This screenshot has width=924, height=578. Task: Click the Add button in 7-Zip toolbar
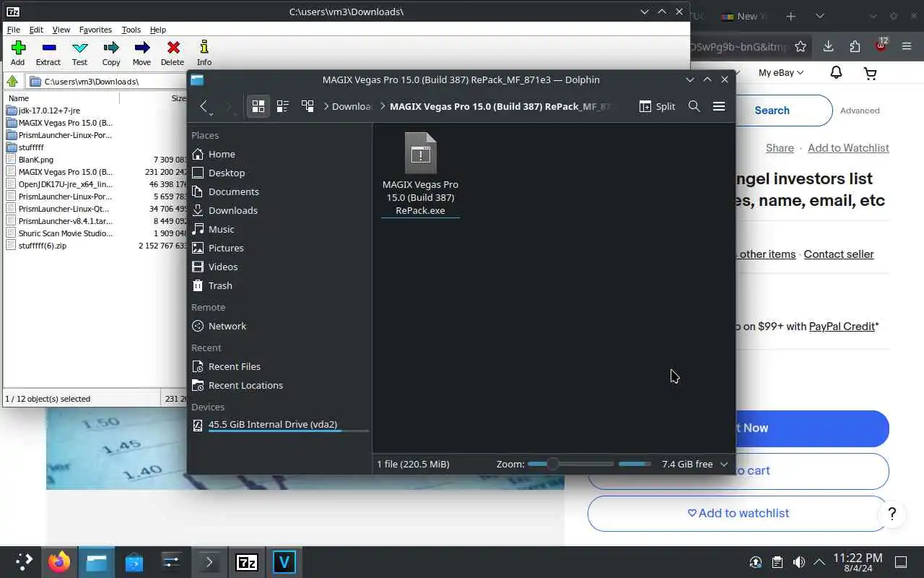(x=17, y=53)
